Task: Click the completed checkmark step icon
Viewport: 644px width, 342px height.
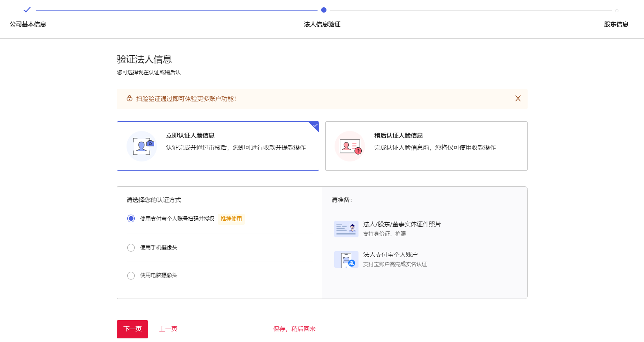Action: tap(27, 10)
